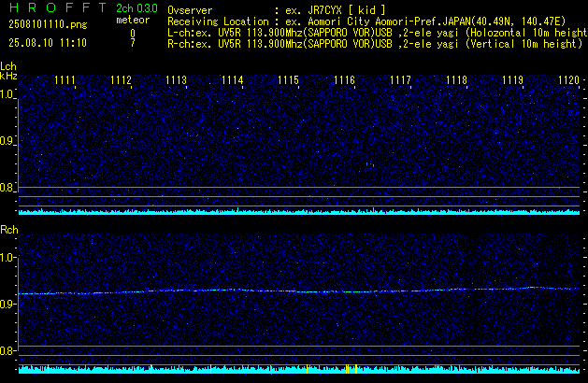The width and height of the screenshot is (588, 383).
Task: Click the meteor count '0' for L-ch
Action: tap(133, 34)
